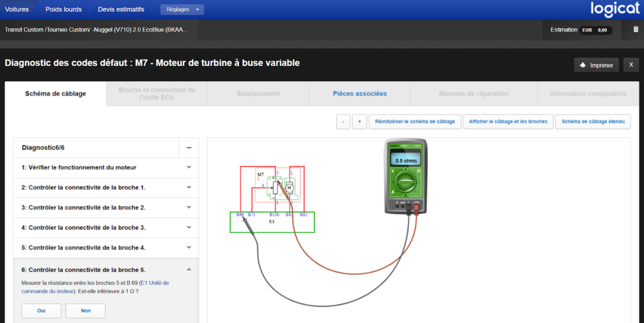
Task: Answer Oui to the resistance question
Action: pyautogui.click(x=41, y=310)
